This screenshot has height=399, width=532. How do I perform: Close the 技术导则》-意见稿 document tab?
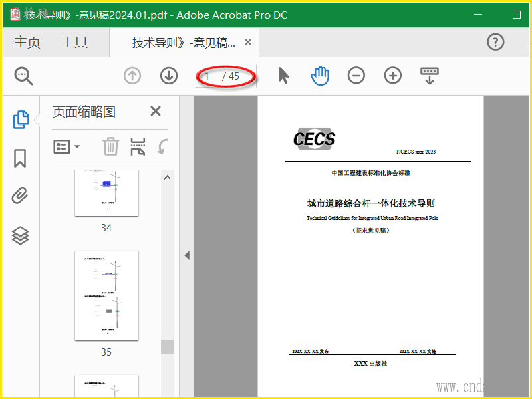click(248, 42)
